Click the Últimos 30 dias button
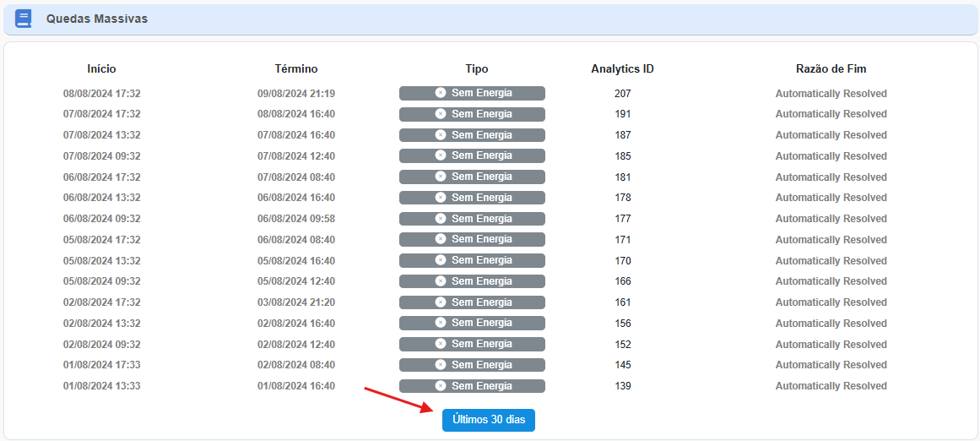 pyautogui.click(x=488, y=420)
